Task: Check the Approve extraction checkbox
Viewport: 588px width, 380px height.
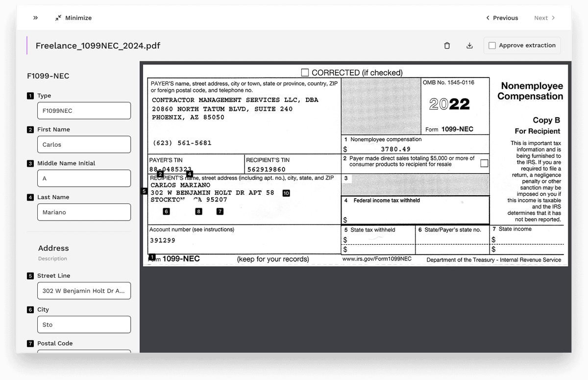Action: [492, 46]
